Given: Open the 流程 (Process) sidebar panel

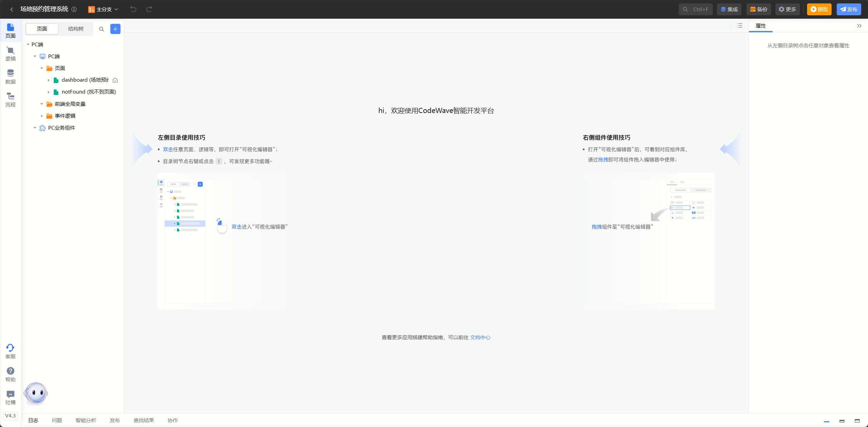Looking at the screenshot, I should (10, 100).
